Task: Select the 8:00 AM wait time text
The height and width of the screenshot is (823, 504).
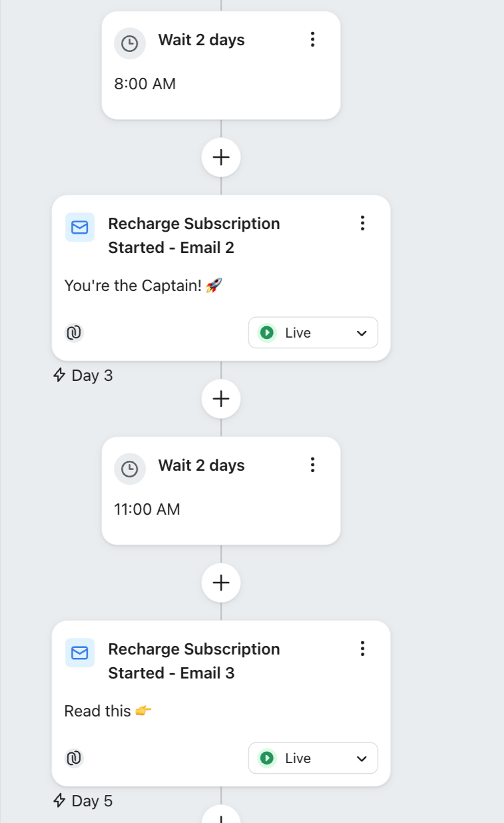Action: pyautogui.click(x=145, y=84)
